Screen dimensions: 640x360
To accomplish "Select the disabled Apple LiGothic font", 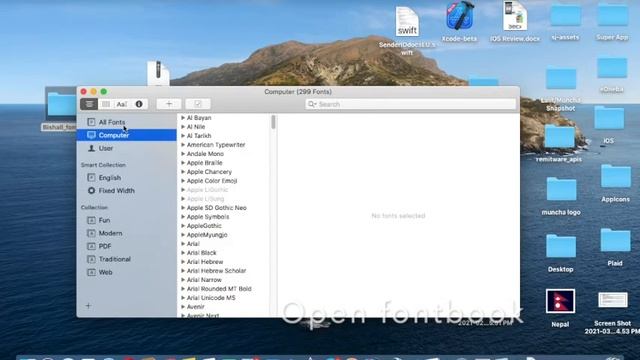I will (207, 190).
